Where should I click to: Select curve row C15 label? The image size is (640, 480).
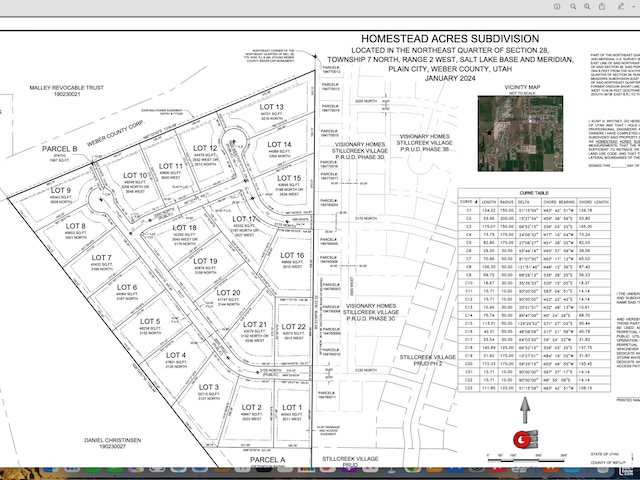pyautogui.click(x=469, y=323)
